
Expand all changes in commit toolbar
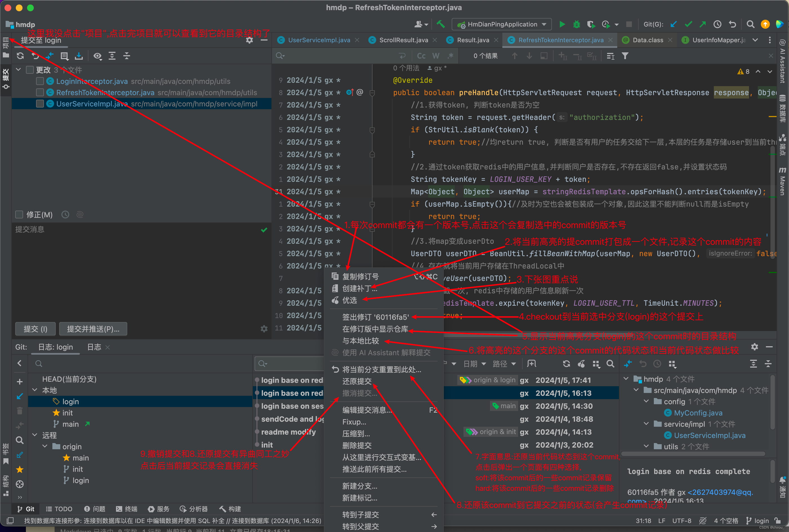[112, 56]
